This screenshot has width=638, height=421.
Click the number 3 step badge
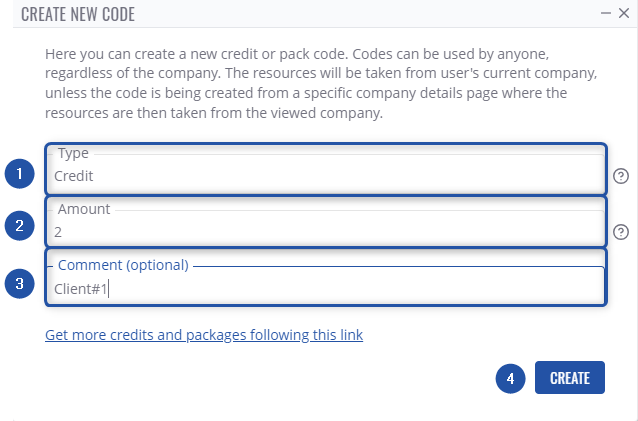(x=18, y=283)
